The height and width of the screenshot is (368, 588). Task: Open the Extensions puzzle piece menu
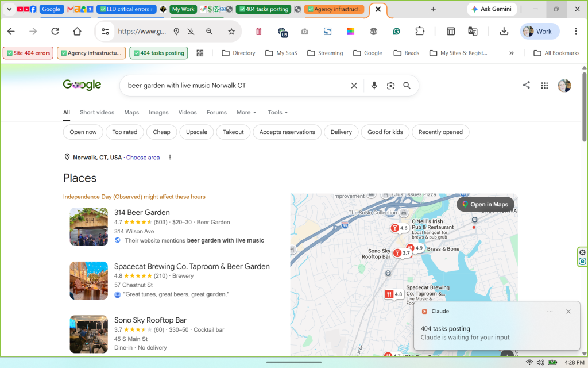[420, 32]
